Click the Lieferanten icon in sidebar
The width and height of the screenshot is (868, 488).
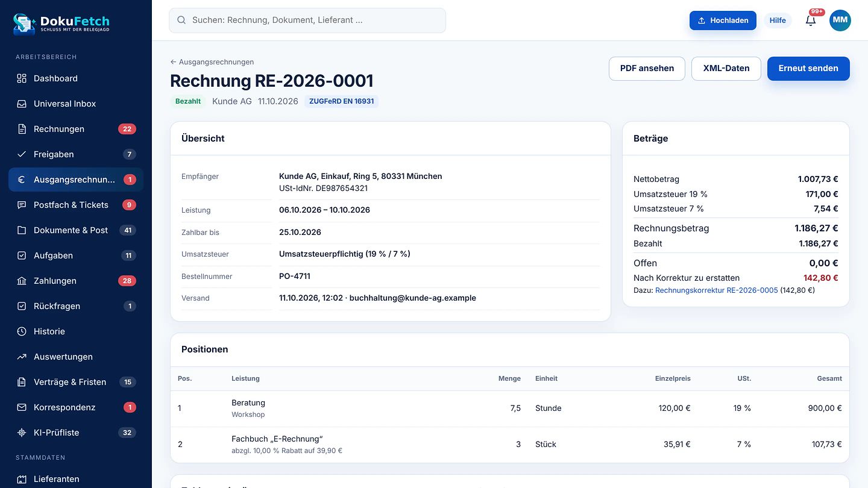coord(22,479)
